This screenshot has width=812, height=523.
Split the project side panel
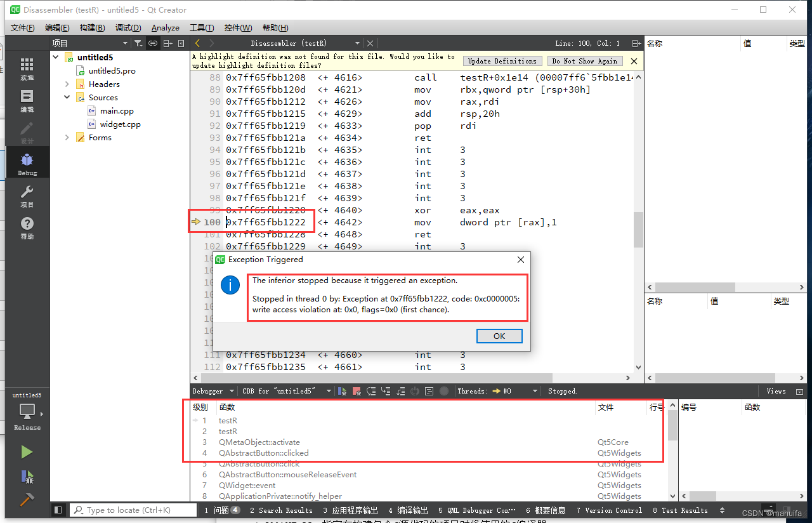click(167, 43)
